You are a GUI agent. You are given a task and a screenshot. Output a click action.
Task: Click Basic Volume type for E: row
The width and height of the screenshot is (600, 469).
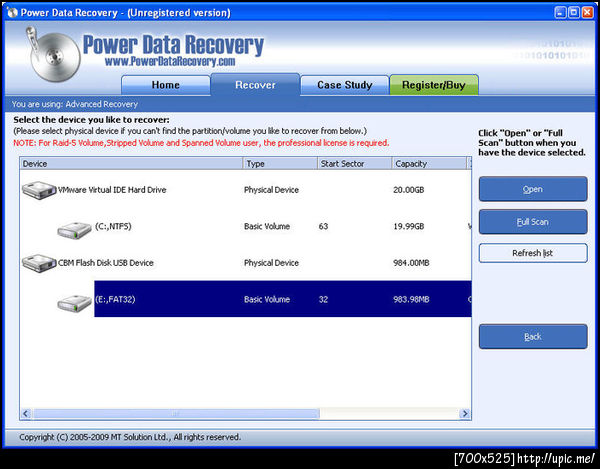(267, 299)
